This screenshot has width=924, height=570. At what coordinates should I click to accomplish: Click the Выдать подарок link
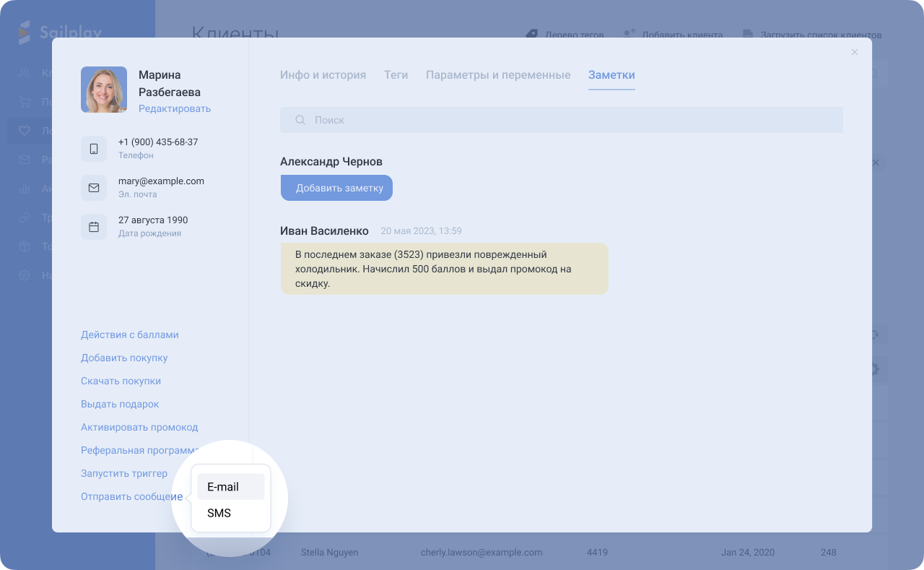(120, 404)
